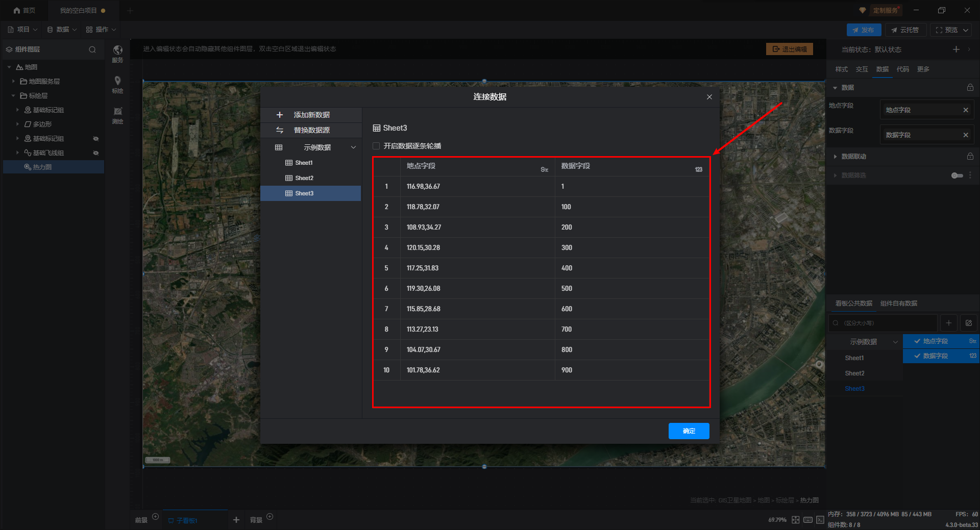Add to 前景 with its plus icon

pos(156,517)
